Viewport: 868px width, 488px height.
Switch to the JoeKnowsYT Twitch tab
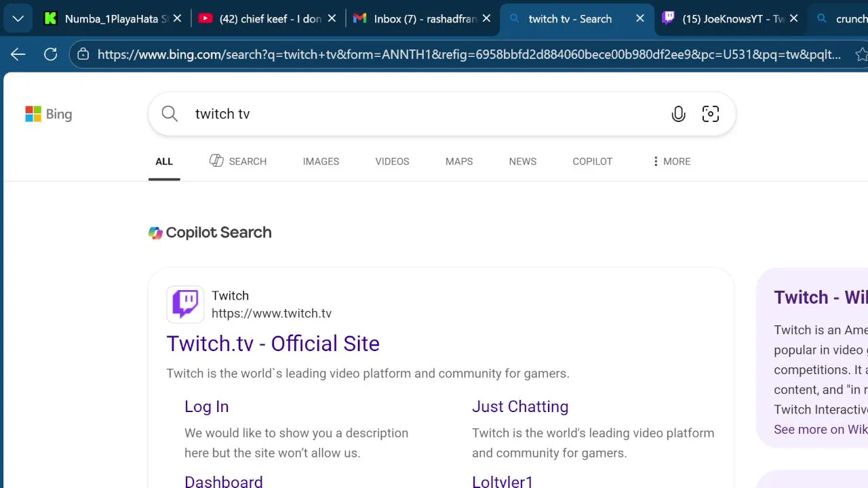tap(731, 19)
